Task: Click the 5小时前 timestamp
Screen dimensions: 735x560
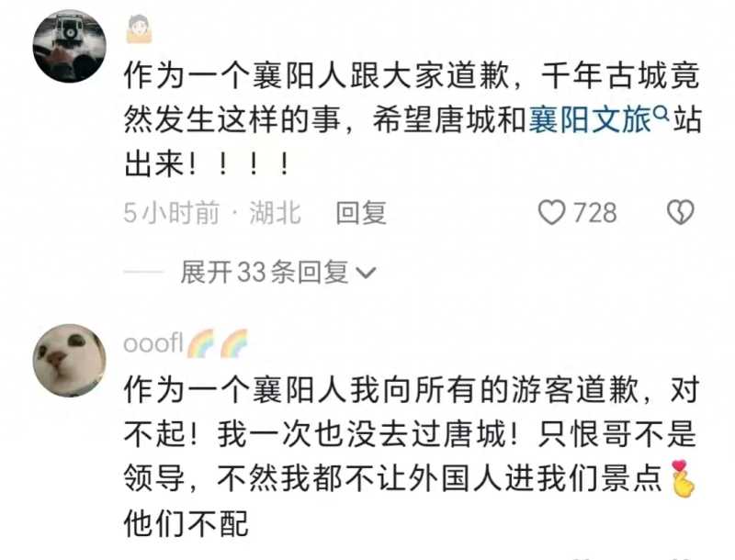Action: point(172,213)
